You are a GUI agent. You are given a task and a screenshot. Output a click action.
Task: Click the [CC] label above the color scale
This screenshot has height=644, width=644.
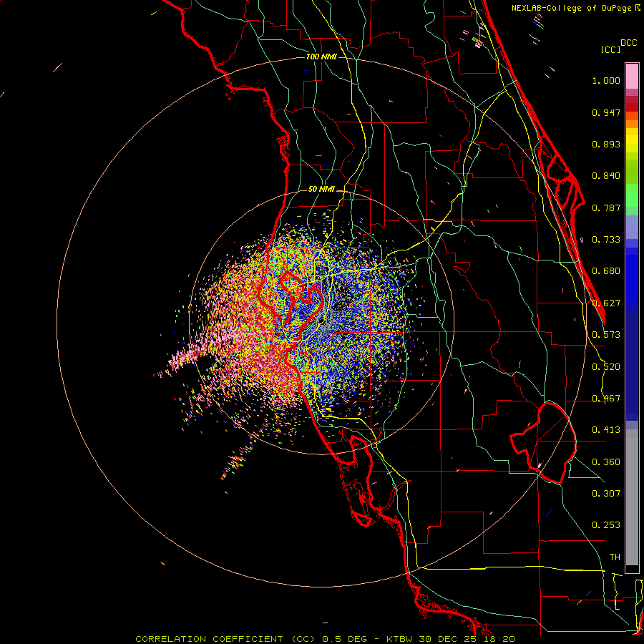(x=611, y=49)
